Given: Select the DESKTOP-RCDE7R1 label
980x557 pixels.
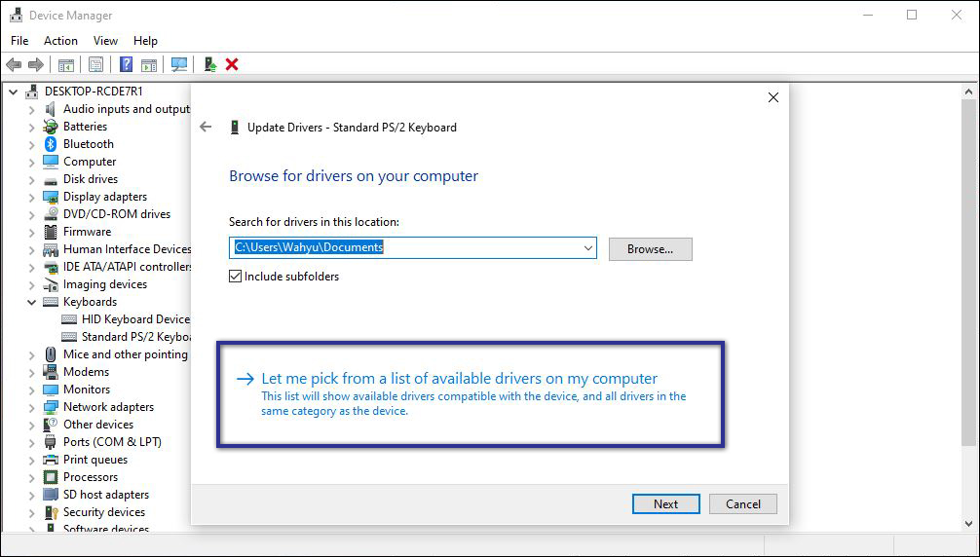Looking at the screenshot, I should tap(94, 92).
